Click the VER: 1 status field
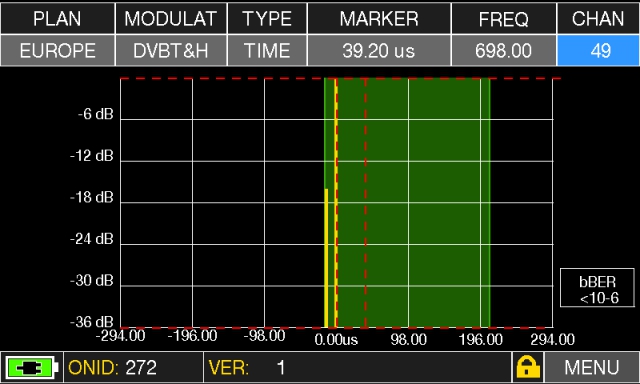Viewport: 640px width, 384px height. click(357, 367)
